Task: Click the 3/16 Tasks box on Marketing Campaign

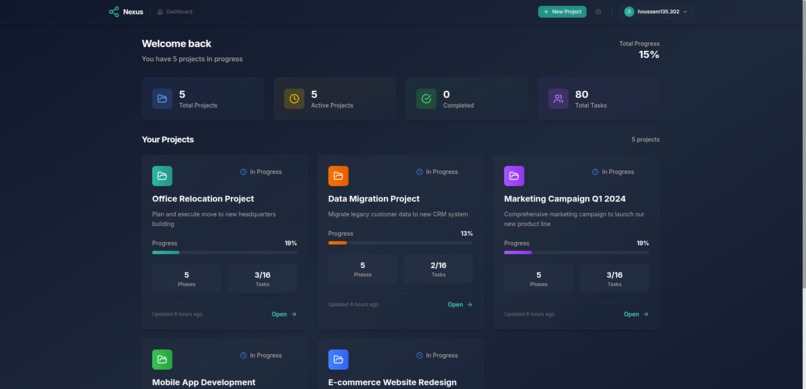Action: pyautogui.click(x=614, y=279)
